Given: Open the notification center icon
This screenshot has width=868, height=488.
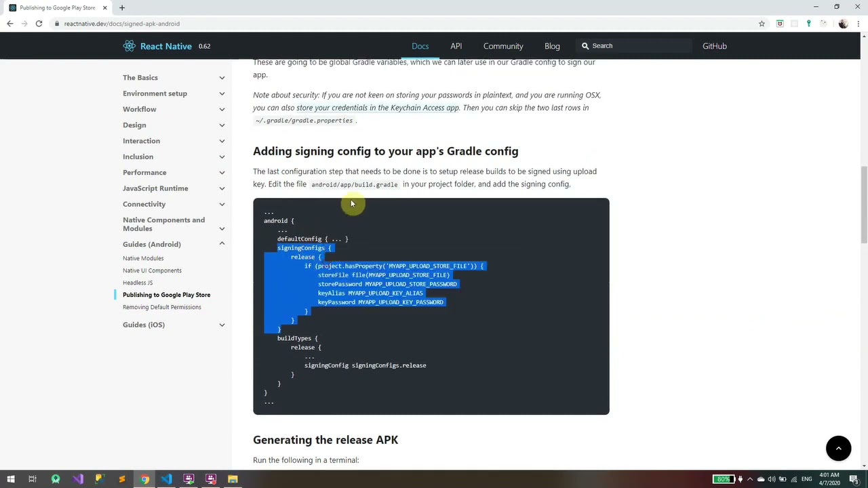Looking at the screenshot, I should (854, 479).
